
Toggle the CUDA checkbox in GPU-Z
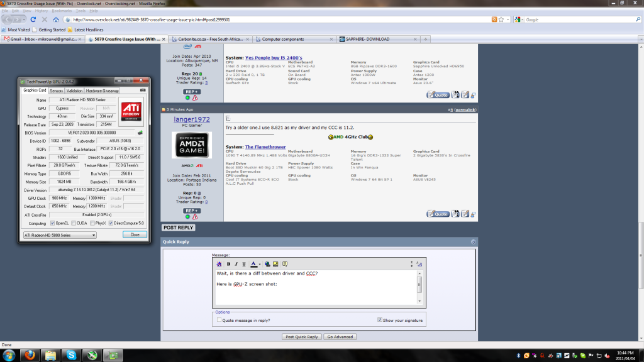pyautogui.click(x=74, y=223)
